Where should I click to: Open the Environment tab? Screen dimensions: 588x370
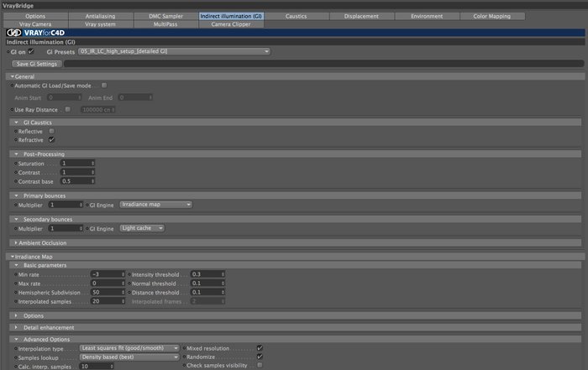coord(427,16)
